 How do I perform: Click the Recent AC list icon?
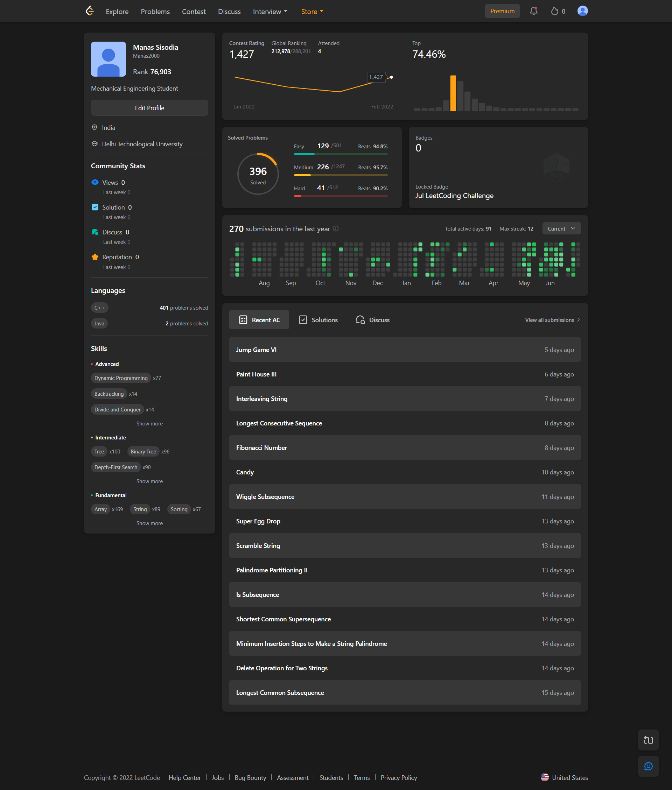243,320
